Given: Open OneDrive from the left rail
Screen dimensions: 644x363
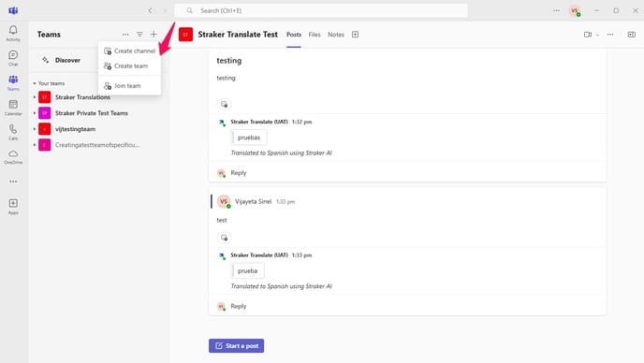Looking at the screenshot, I should (x=13, y=156).
